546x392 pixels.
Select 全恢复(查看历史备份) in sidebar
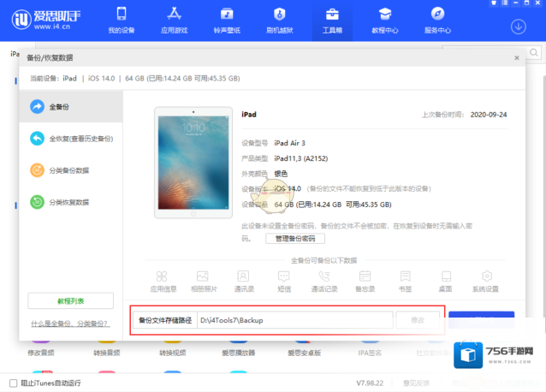[70, 138]
